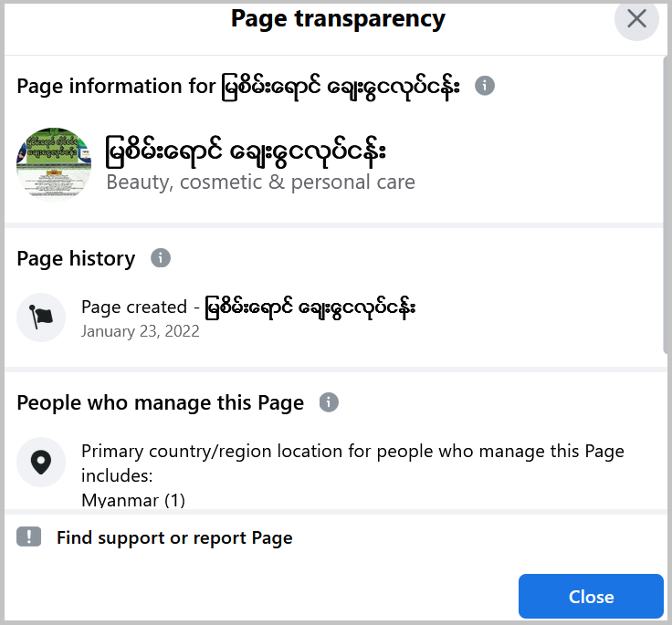Click the January 23, 2022 creation date
Viewport: 672px width, 625px height.
pos(140,331)
